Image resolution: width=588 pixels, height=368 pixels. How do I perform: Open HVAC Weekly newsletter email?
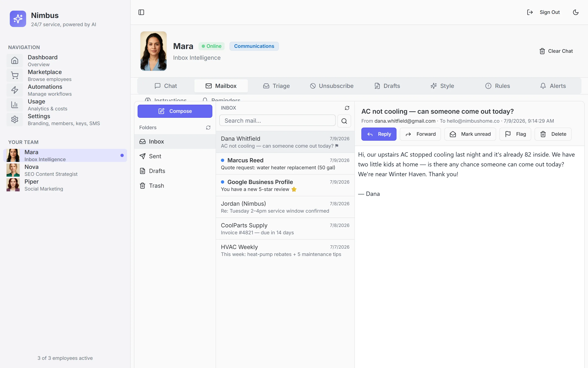(x=285, y=250)
